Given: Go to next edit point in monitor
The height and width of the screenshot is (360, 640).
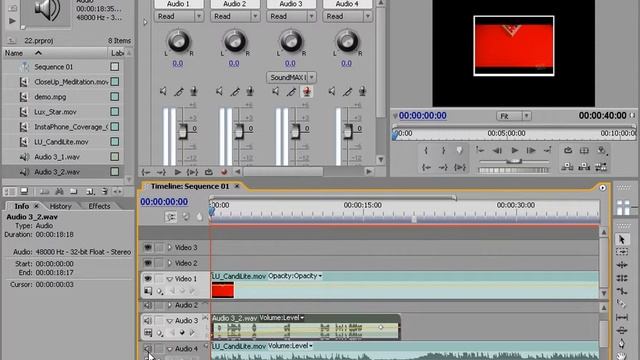Looking at the screenshot, I should coord(548,151).
